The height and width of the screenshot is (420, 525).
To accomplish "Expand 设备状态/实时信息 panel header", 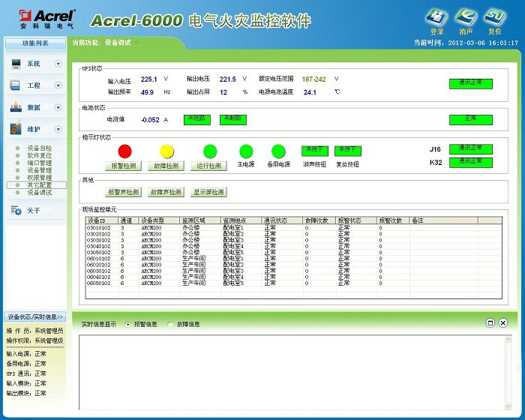I will pyautogui.click(x=35, y=316).
